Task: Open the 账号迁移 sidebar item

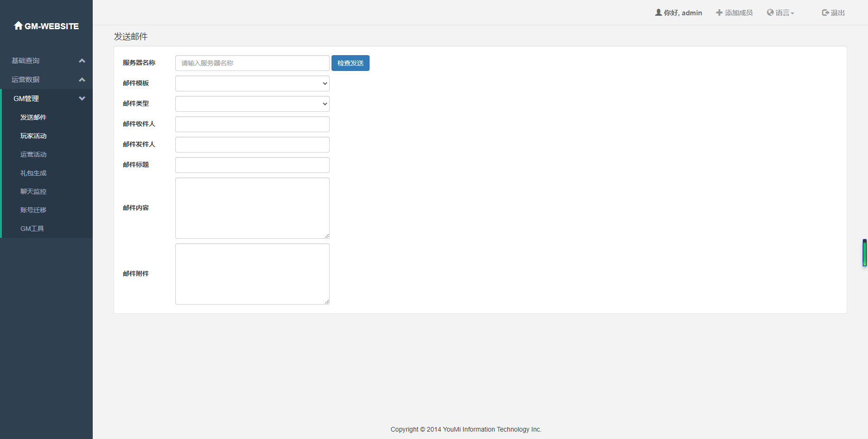Action: coord(33,210)
